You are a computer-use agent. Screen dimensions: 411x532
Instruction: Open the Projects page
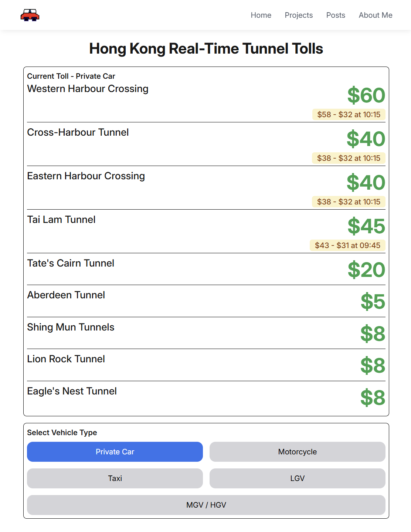click(299, 15)
